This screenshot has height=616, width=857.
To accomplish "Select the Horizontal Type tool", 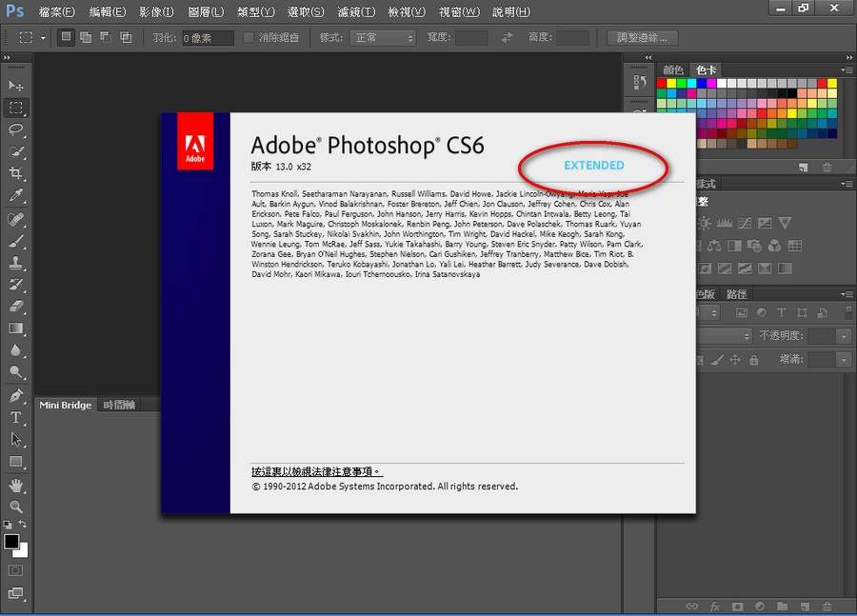I will (x=16, y=418).
